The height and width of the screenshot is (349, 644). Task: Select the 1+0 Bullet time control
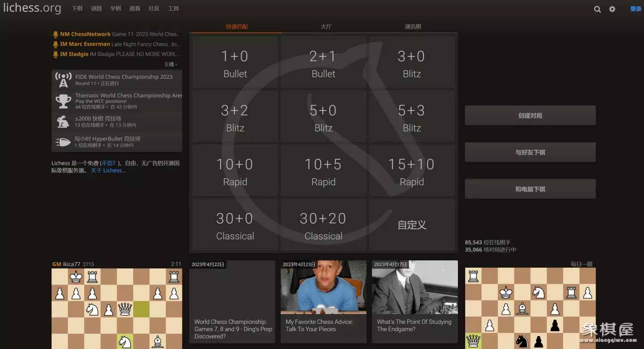tap(235, 63)
